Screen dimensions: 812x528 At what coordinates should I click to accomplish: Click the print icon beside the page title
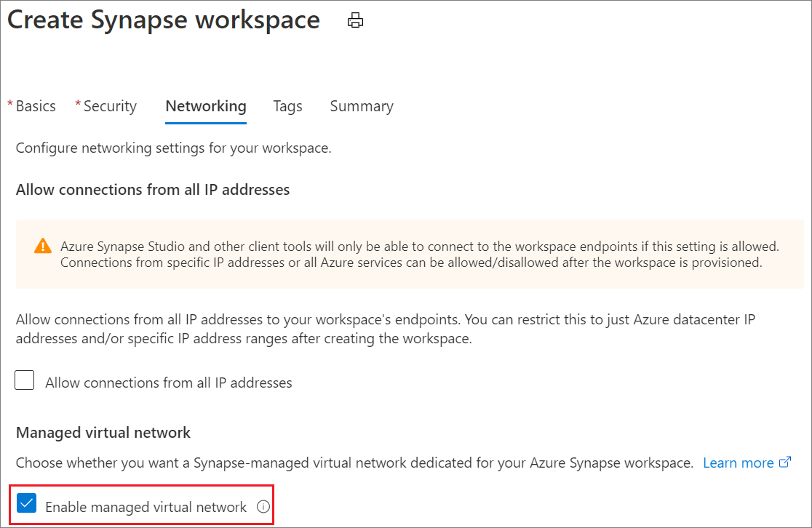click(x=355, y=20)
